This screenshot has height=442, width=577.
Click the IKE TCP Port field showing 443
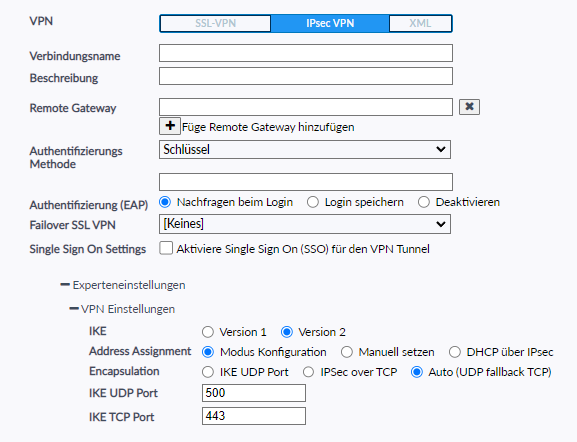254,416
